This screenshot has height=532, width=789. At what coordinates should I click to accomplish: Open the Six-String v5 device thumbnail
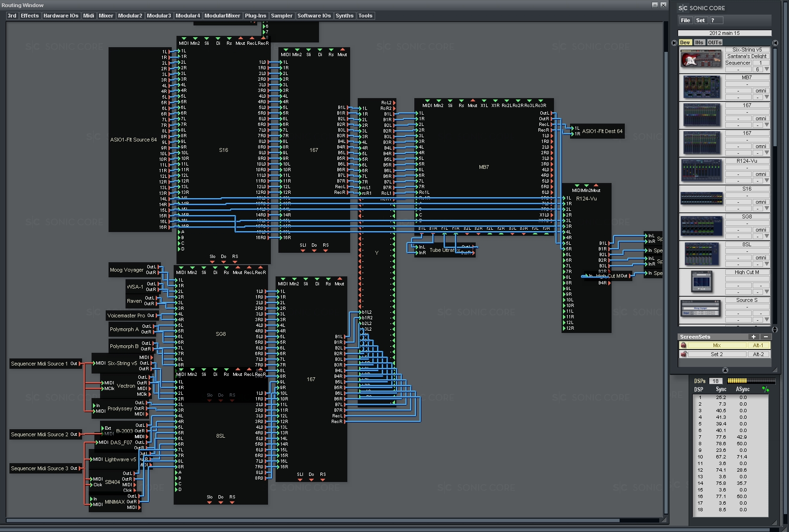[x=701, y=59]
